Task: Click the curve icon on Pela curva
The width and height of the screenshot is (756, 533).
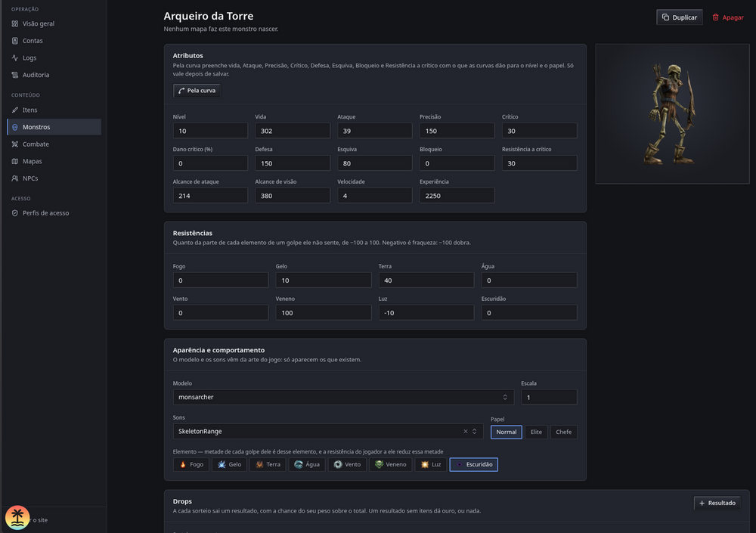Action: coord(181,91)
